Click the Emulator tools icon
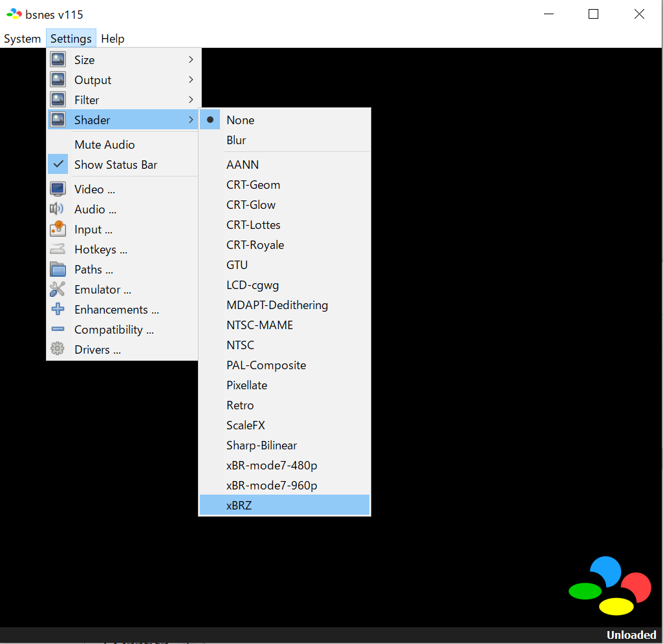 point(58,289)
